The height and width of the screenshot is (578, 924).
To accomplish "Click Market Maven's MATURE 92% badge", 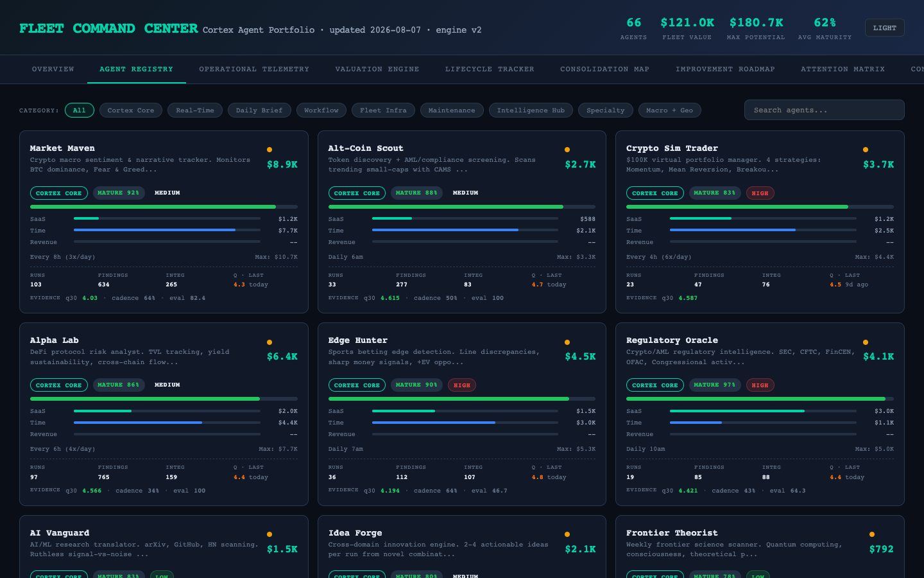I will point(119,193).
